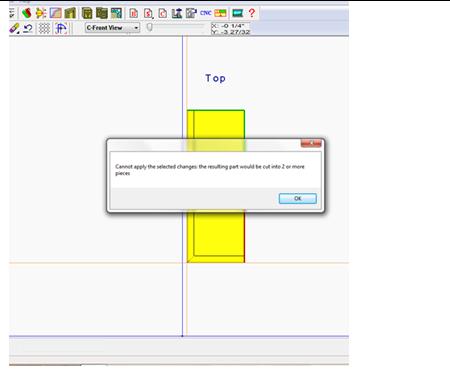The height and width of the screenshot is (375, 450).
Task: Click the red C document icon
Action: tap(163, 13)
